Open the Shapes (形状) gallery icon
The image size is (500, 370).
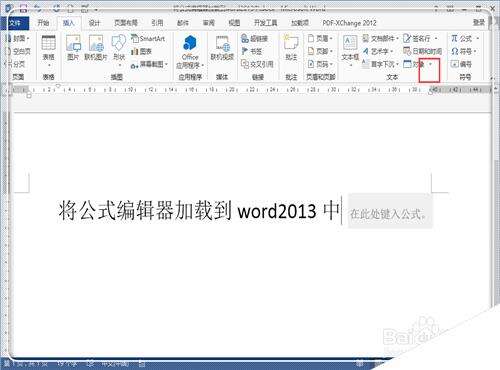click(x=119, y=43)
